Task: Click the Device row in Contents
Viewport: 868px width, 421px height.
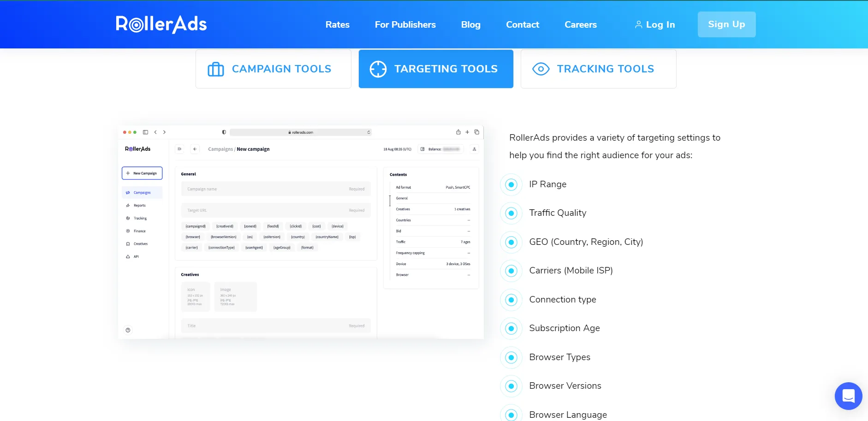Action: 433,264
